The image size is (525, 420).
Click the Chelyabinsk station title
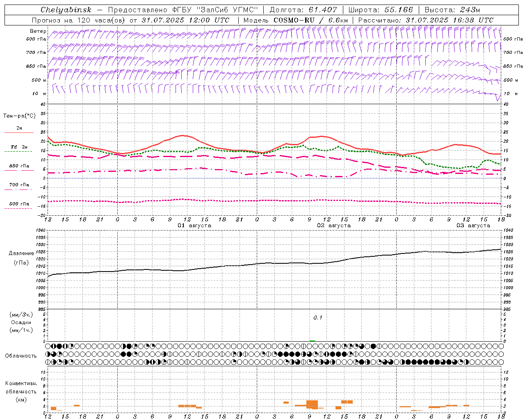click(x=66, y=10)
